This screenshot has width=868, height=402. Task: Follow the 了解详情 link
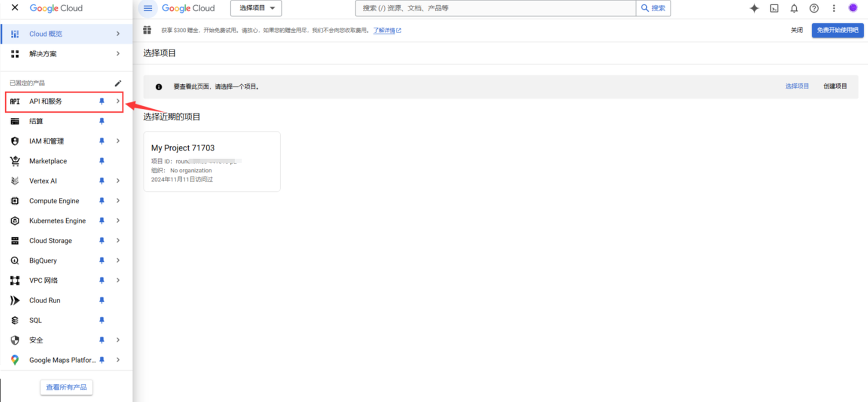[x=387, y=31]
